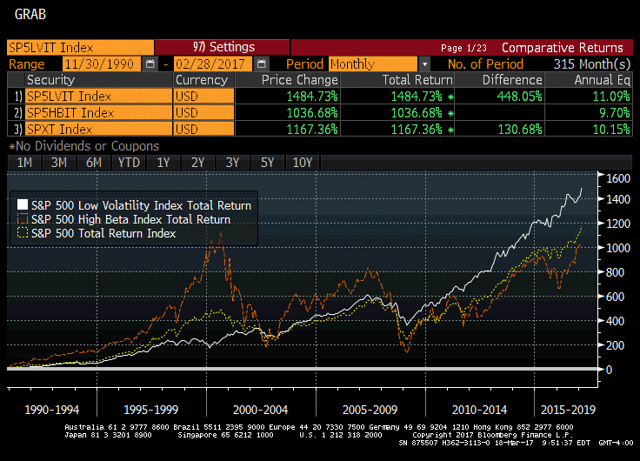Image resolution: width=640 pixels, height=461 pixels.
Task: Click the asterisk beside the SPXT total return
Action: (x=450, y=130)
